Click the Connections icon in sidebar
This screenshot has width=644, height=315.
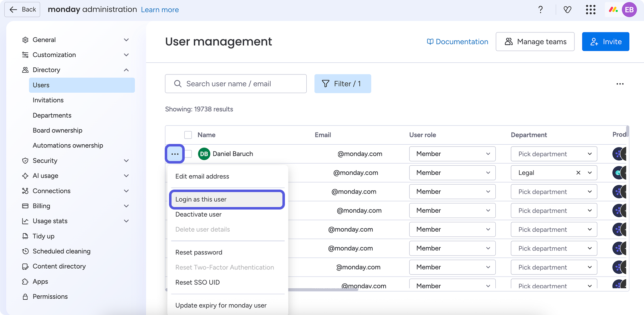[25, 191]
